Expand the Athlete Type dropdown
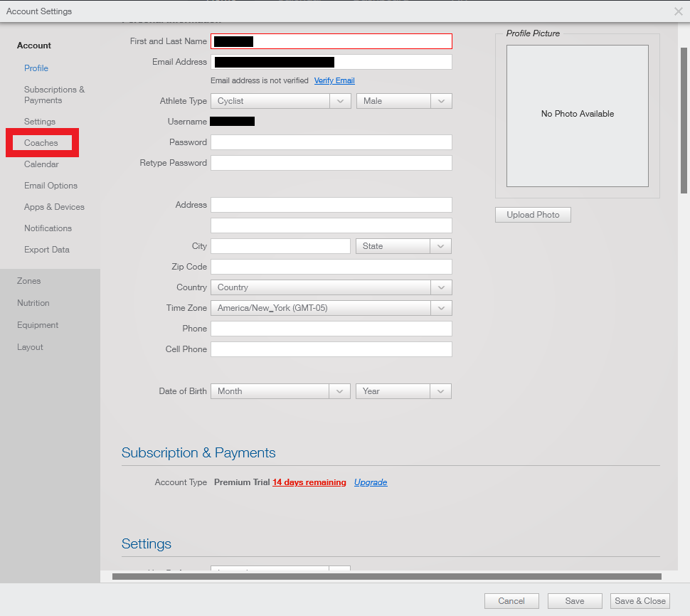Viewport: 690px width, 616px height. click(280, 101)
